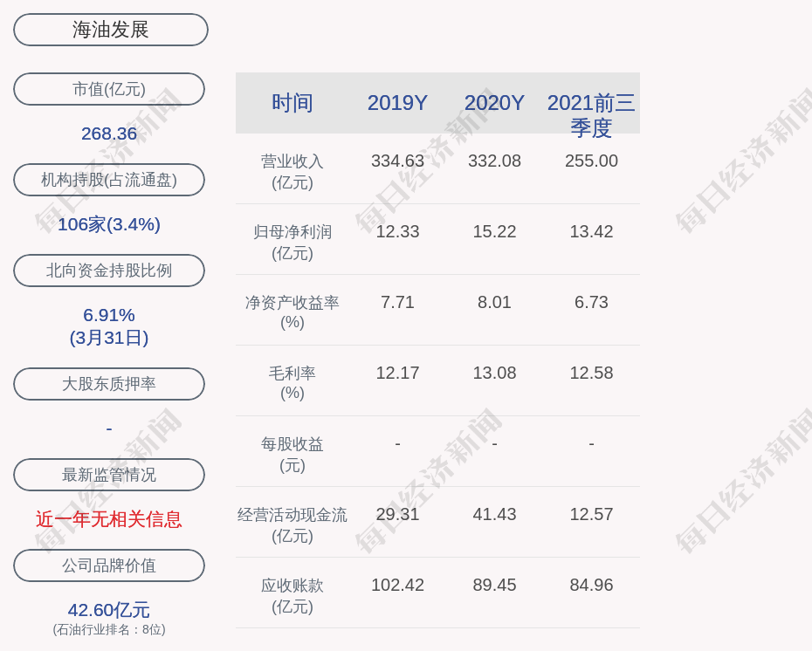Click the 2020Y column header
Image resolution: width=812 pixels, height=651 pixels.
point(494,102)
